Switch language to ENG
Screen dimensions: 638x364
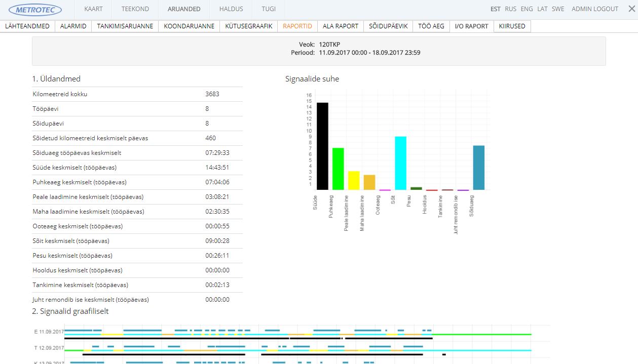click(527, 9)
